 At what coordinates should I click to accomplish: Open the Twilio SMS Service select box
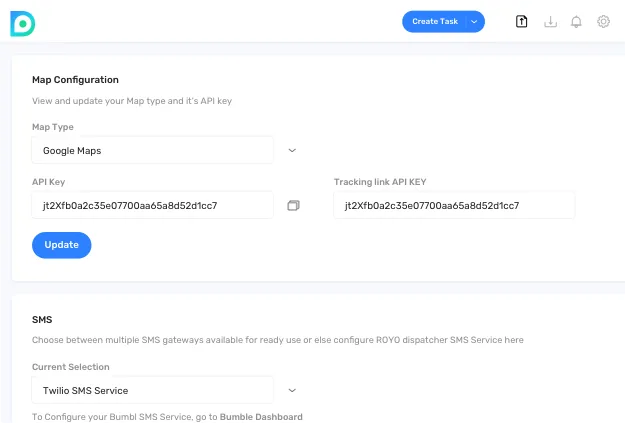point(152,390)
